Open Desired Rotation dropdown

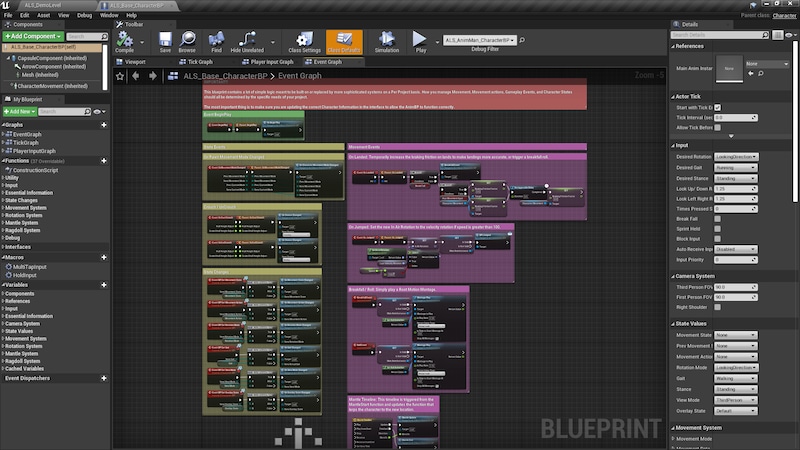pyautogui.click(x=736, y=157)
